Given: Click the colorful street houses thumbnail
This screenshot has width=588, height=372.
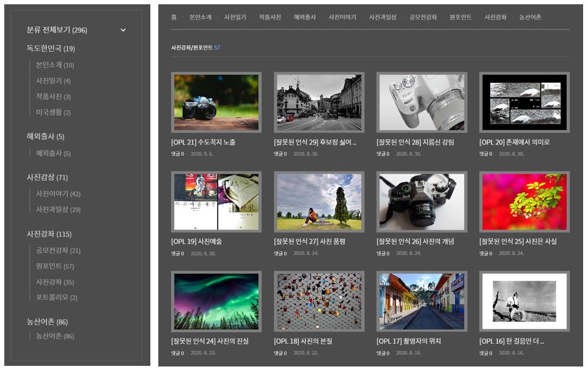Looking at the screenshot, I should (x=422, y=301).
